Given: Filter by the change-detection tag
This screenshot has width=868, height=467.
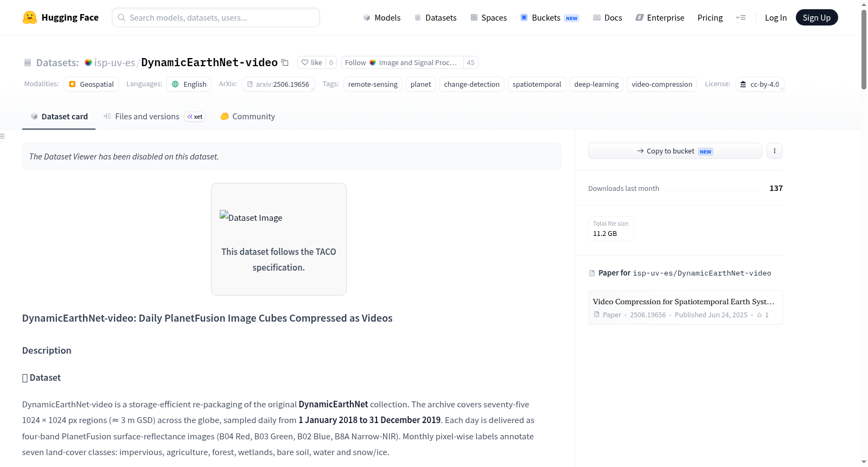Looking at the screenshot, I should tap(471, 84).
